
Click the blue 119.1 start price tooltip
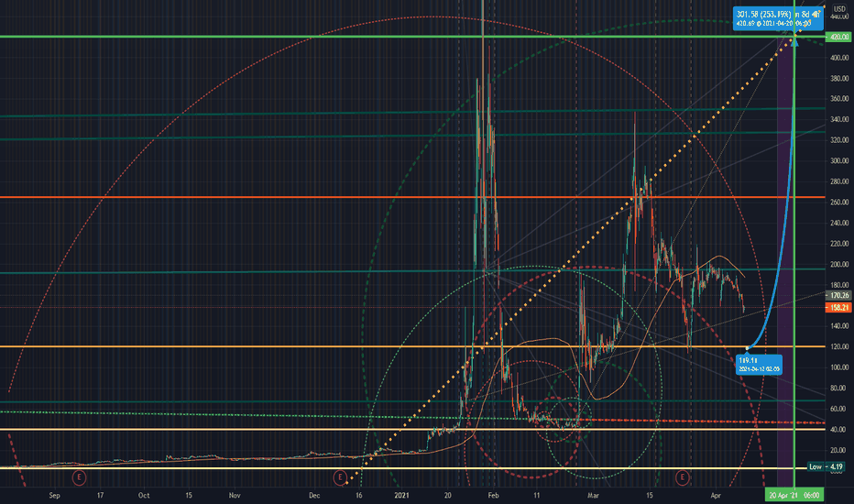pos(760,365)
